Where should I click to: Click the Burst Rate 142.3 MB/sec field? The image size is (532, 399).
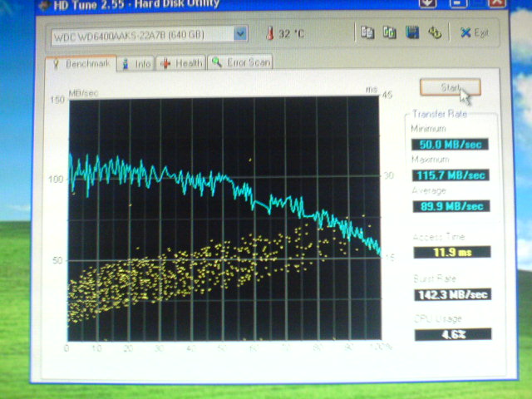click(451, 294)
